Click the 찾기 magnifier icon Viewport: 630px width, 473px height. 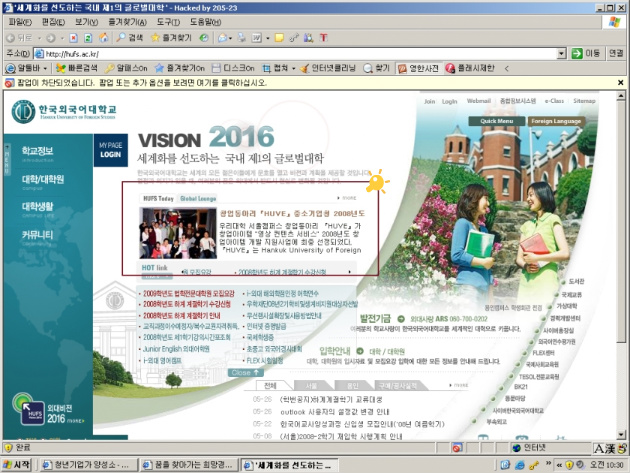pyautogui.click(x=368, y=68)
